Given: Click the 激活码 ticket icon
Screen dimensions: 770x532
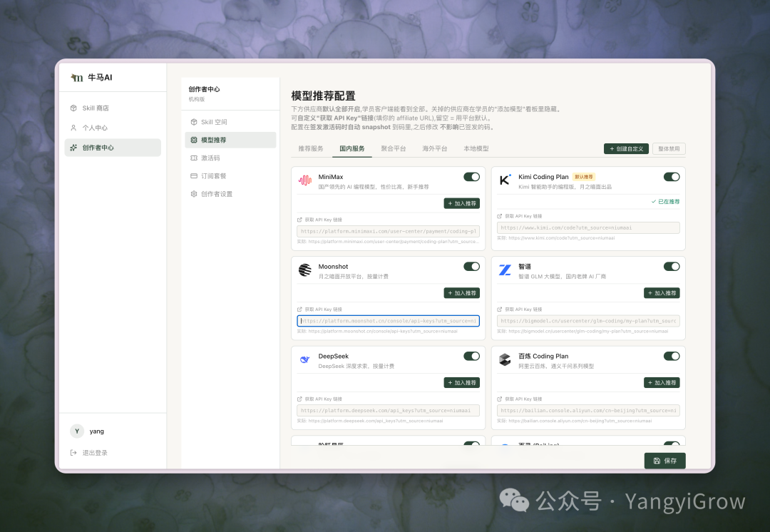Looking at the screenshot, I should pyautogui.click(x=194, y=158).
